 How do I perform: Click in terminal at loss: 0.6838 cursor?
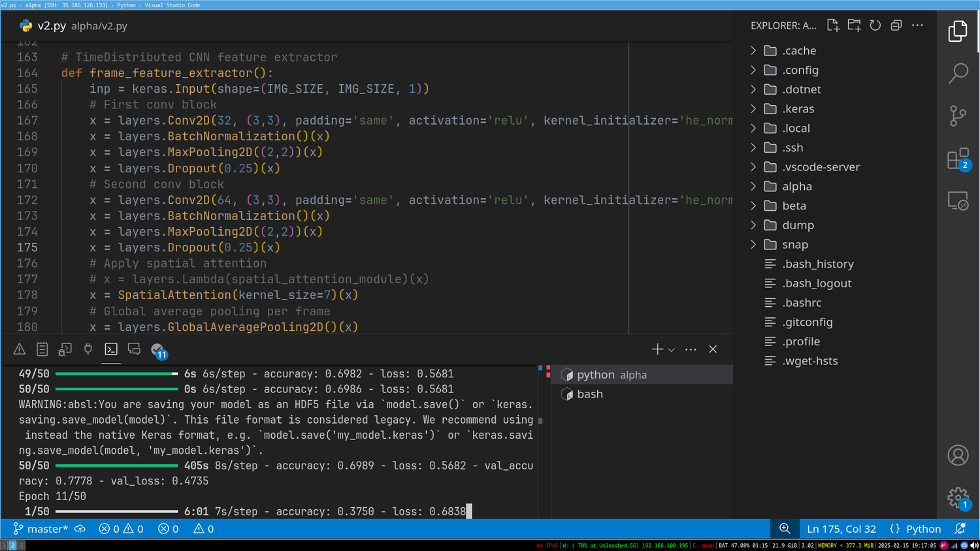tap(468, 511)
